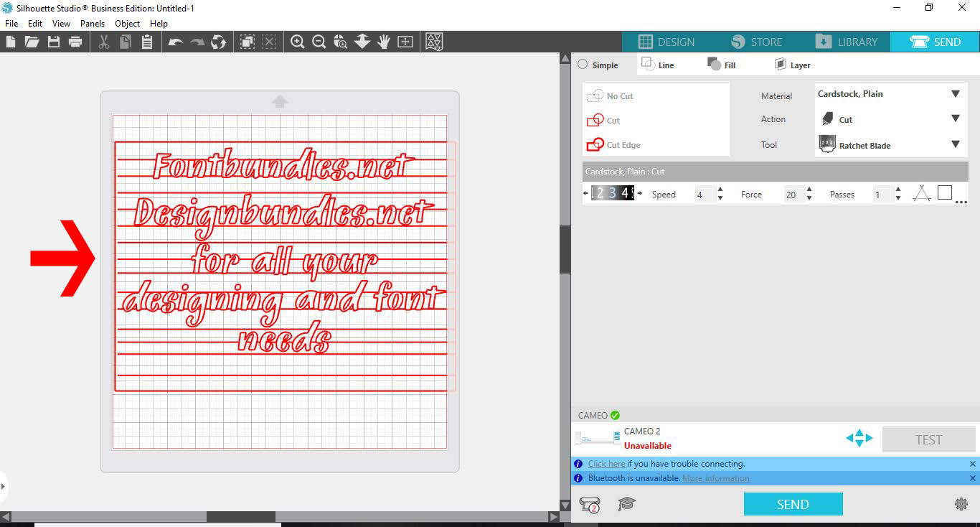Deselect all using the dashed X icon
The width and height of the screenshot is (980, 527).
[x=269, y=42]
